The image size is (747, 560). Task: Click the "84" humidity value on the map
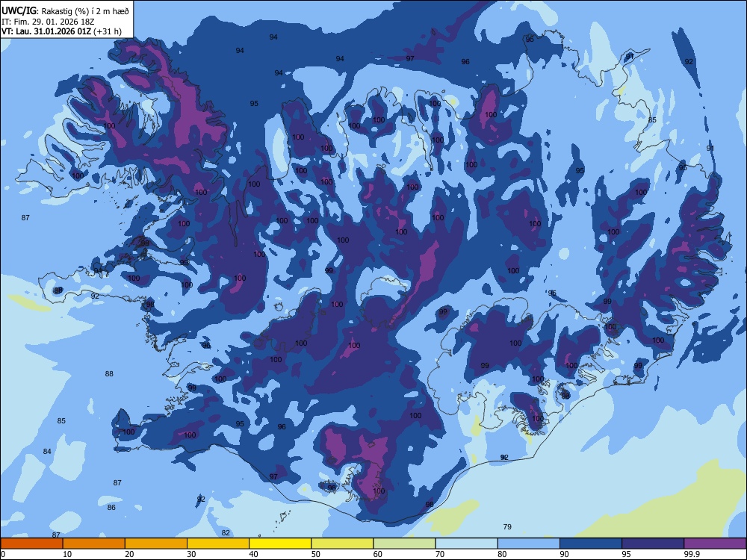coord(46,452)
